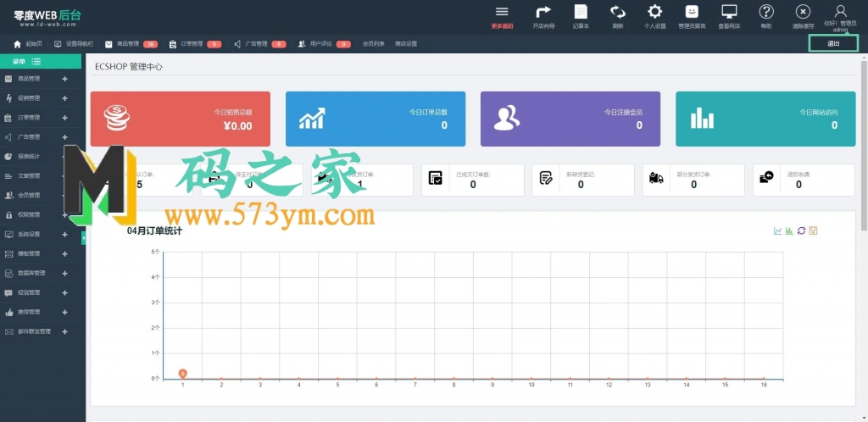
Task: Toggle the 菜单 list icon header
Action: point(36,61)
